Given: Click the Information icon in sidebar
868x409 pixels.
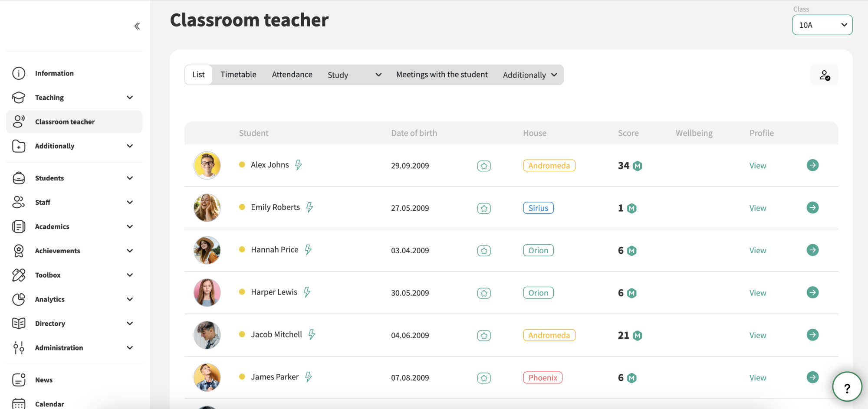Looking at the screenshot, I should tap(19, 73).
